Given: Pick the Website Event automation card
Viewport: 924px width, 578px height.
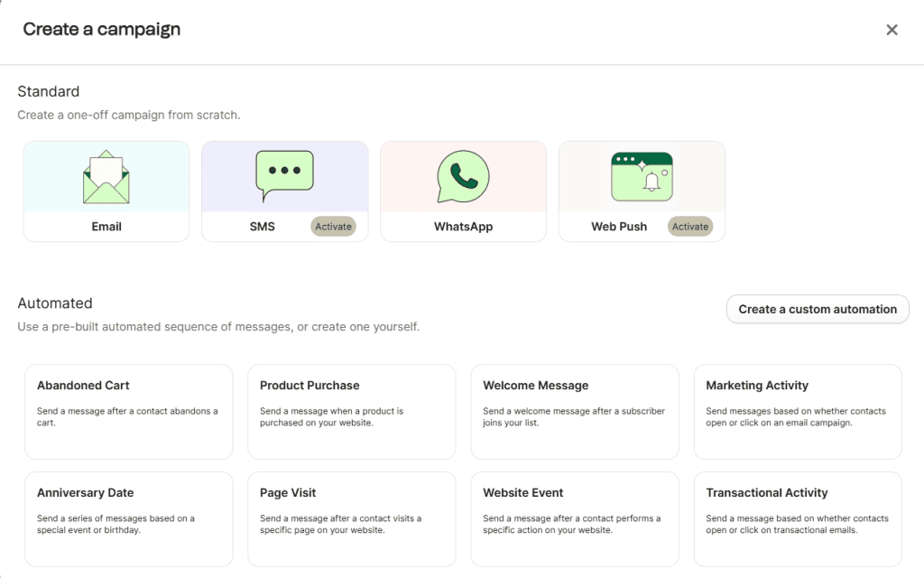Looking at the screenshot, I should coord(575,519).
